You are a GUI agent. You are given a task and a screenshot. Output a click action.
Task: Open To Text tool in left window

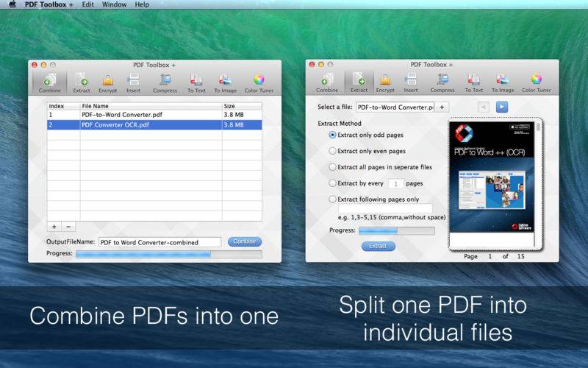pyautogui.click(x=196, y=83)
